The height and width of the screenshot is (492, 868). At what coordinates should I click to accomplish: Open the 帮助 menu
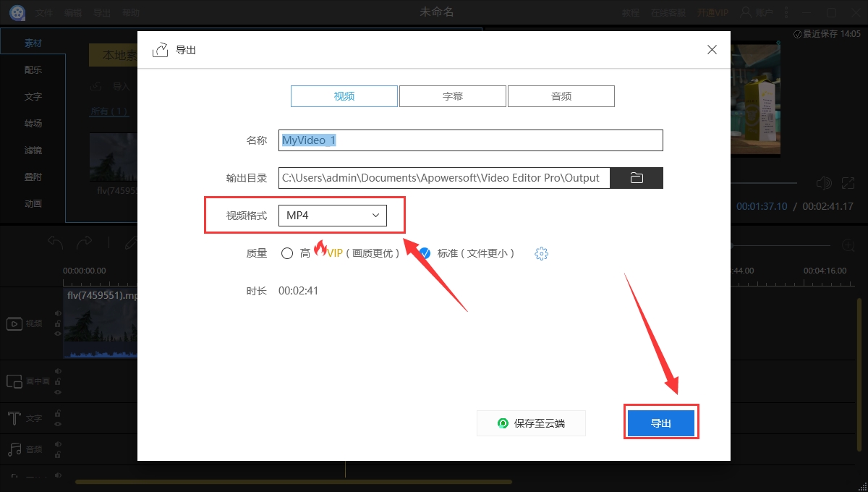[131, 13]
